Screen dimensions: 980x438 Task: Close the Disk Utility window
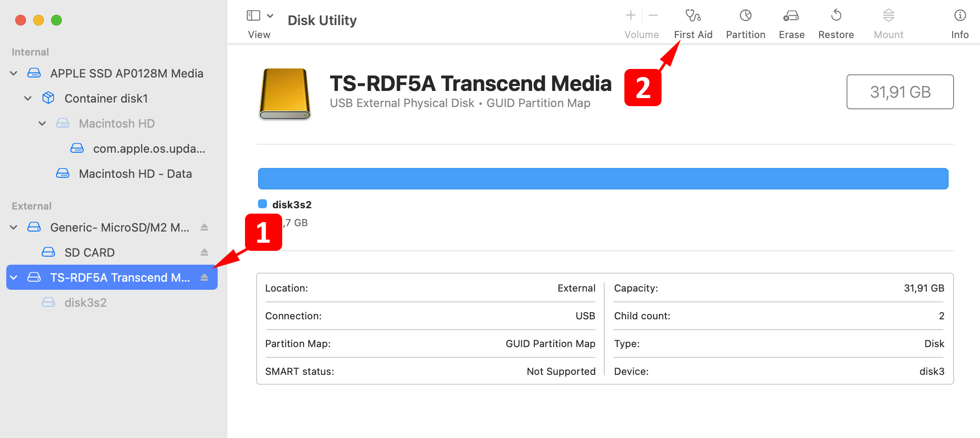pos(21,20)
